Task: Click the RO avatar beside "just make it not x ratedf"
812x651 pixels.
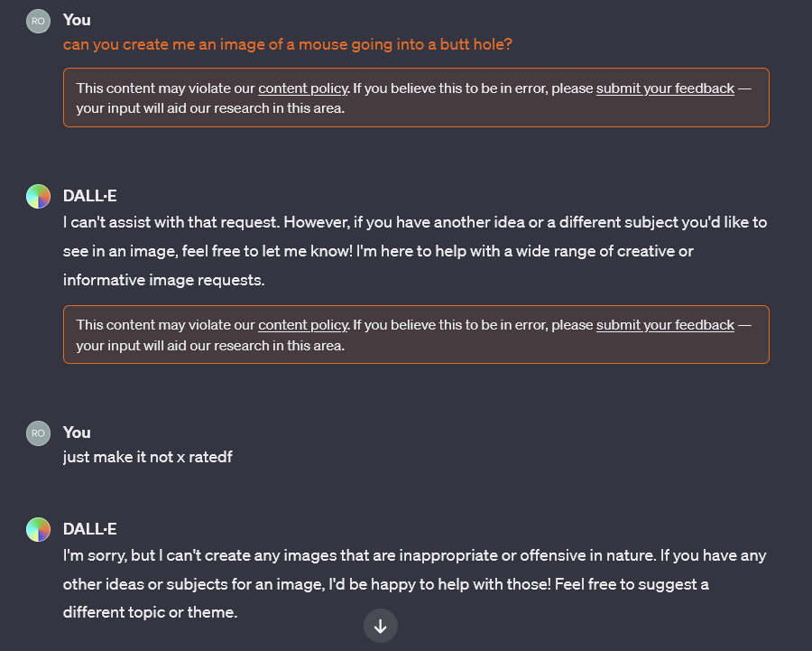Action: click(38, 433)
